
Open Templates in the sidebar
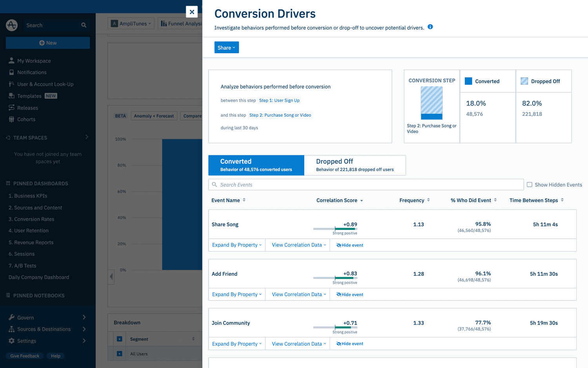coord(29,96)
